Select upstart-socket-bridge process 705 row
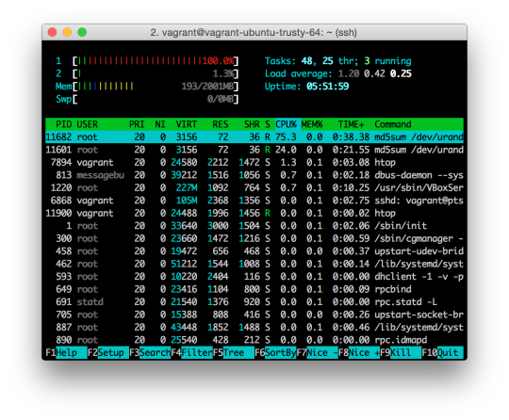The height and width of the screenshot is (420, 509). coord(254,315)
